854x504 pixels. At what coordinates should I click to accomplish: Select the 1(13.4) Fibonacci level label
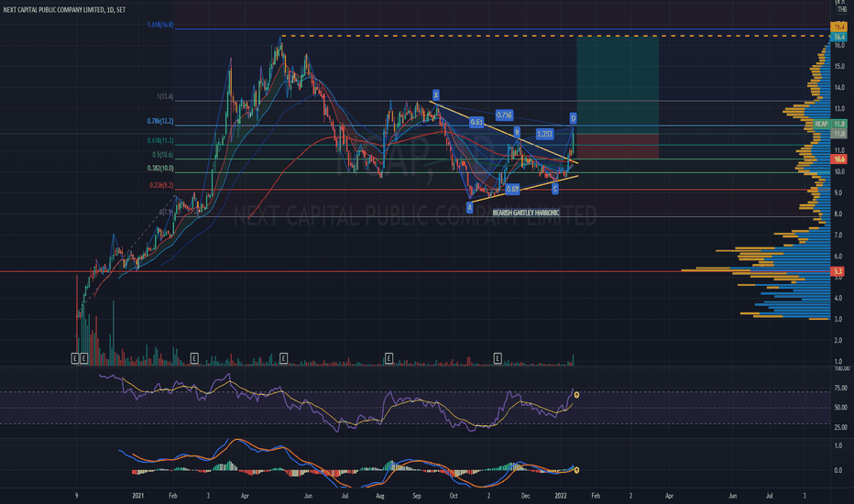165,96
